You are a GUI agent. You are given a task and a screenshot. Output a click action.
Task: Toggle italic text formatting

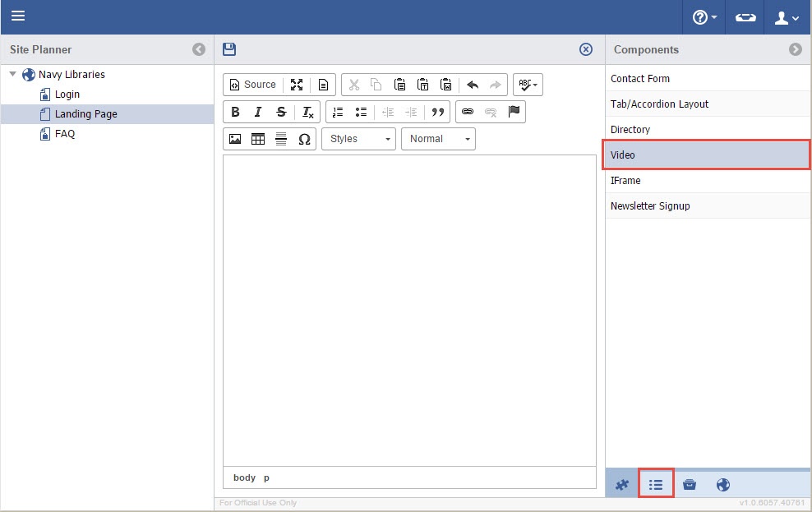(258, 112)
